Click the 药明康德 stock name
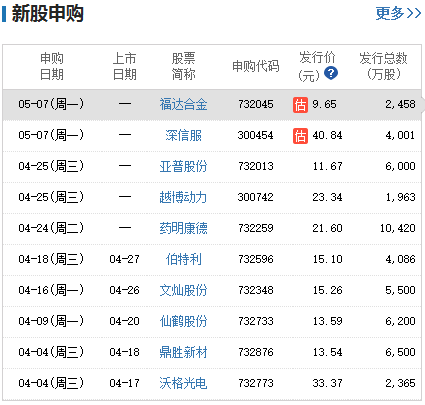The height and width of the screenshot is (405, 425). point(183,228)
